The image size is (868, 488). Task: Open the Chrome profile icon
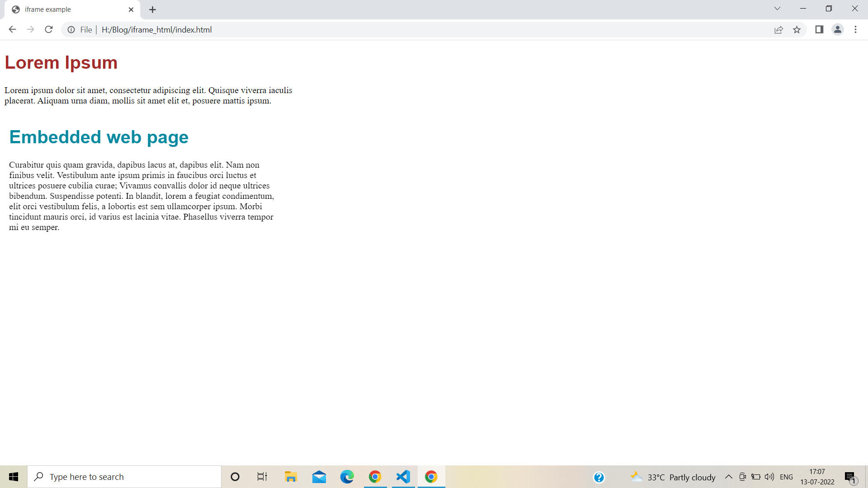pyautogui.click(x=838, y=29)
